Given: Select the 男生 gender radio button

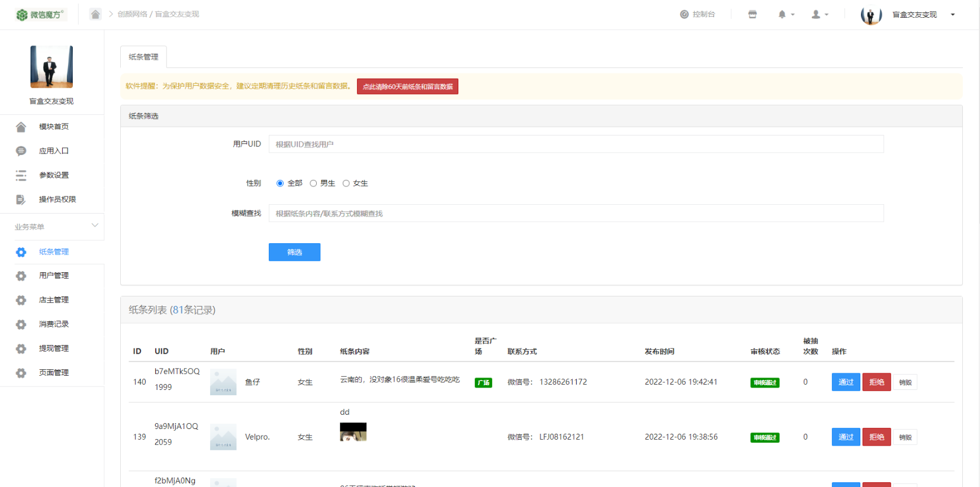Looking at the screenshot, I should (x=313, y=183).
